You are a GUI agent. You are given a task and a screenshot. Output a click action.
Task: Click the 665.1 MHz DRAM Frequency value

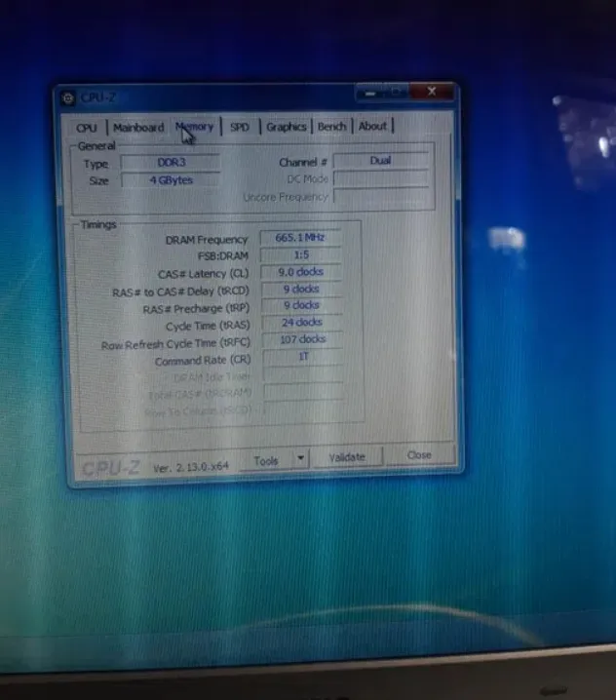tap(300, 238)
